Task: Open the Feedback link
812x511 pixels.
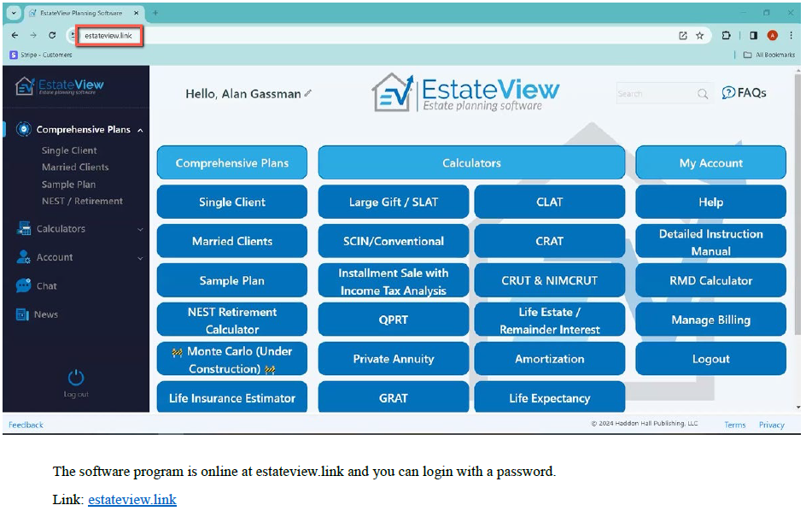Action: pos(26,425)
